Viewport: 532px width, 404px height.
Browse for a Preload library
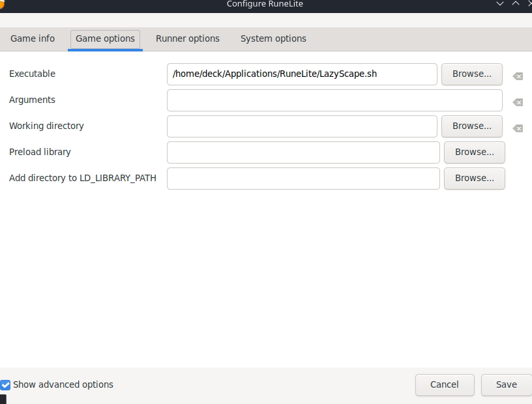(x=474, y=152)
